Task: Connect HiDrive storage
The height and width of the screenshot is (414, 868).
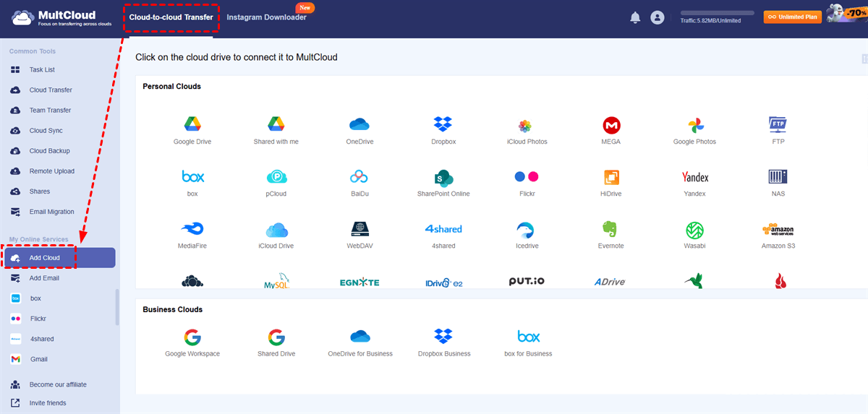Action: 611,183
